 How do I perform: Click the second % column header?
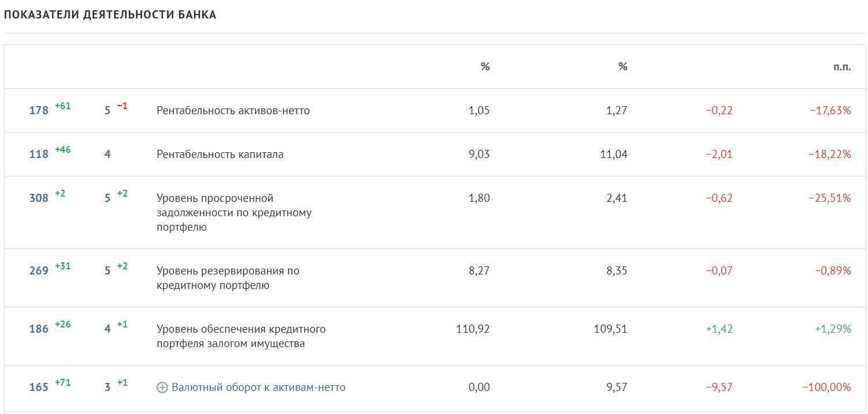[623, 66]
